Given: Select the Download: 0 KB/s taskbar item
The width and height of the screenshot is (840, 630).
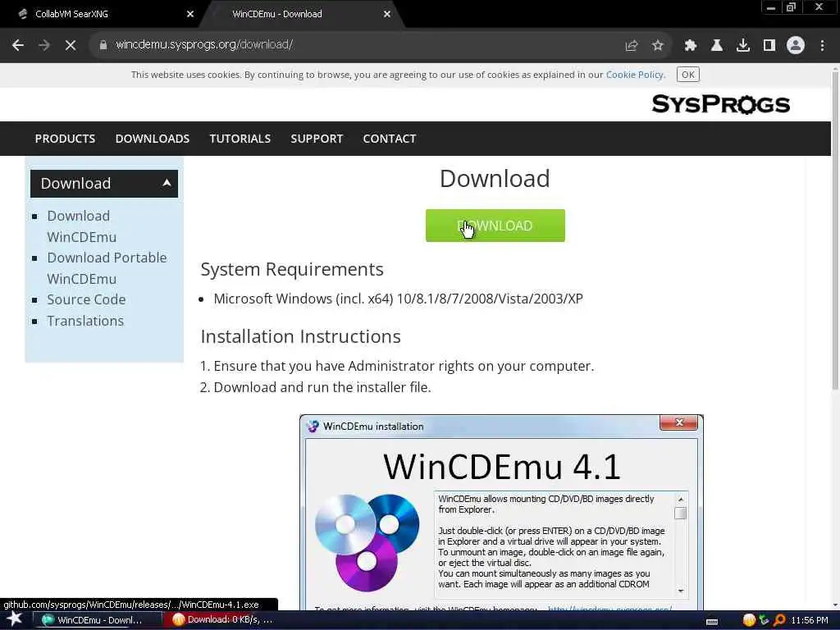Looking at the screenshot, I should [x=224, y=620].
